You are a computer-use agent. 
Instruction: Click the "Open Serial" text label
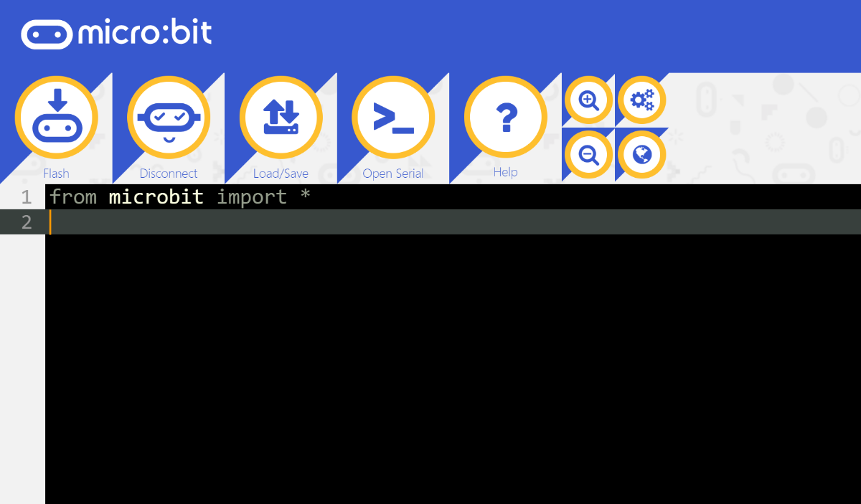click(393, 173)
